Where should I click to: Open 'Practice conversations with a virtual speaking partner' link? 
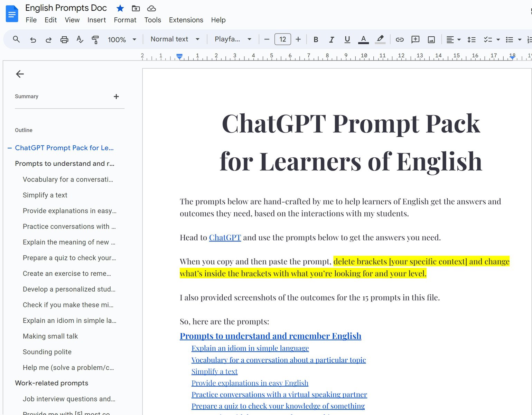tap(279, 395)
